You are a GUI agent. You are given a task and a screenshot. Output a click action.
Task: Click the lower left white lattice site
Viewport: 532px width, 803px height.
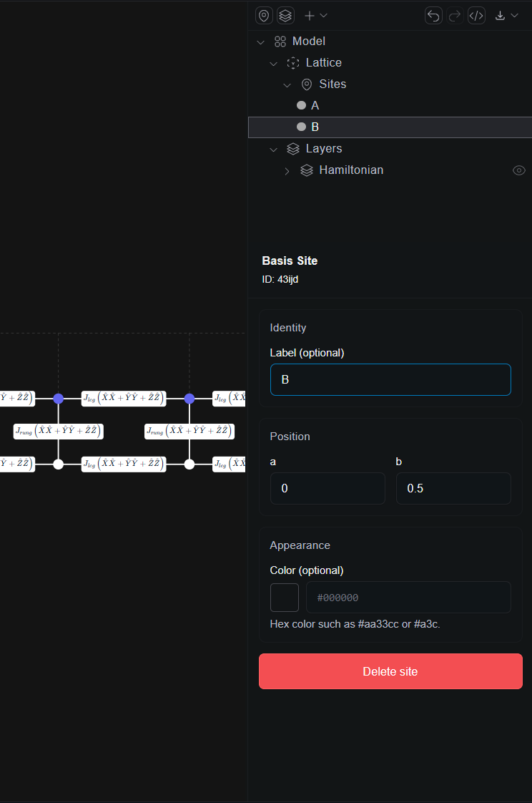(59, 464)
